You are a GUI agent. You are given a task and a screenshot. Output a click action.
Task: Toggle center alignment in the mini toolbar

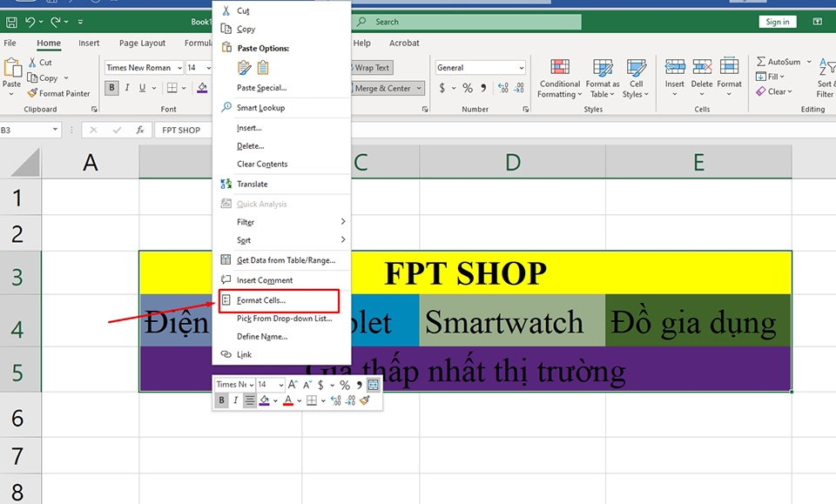[x=250, y=400]
